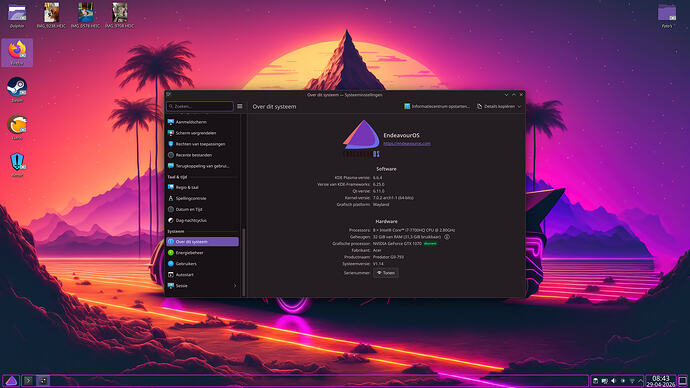Open dropdown arrow next to Details kopiëren
Viewport: 690px width, 388px height.
click(519, 106)
